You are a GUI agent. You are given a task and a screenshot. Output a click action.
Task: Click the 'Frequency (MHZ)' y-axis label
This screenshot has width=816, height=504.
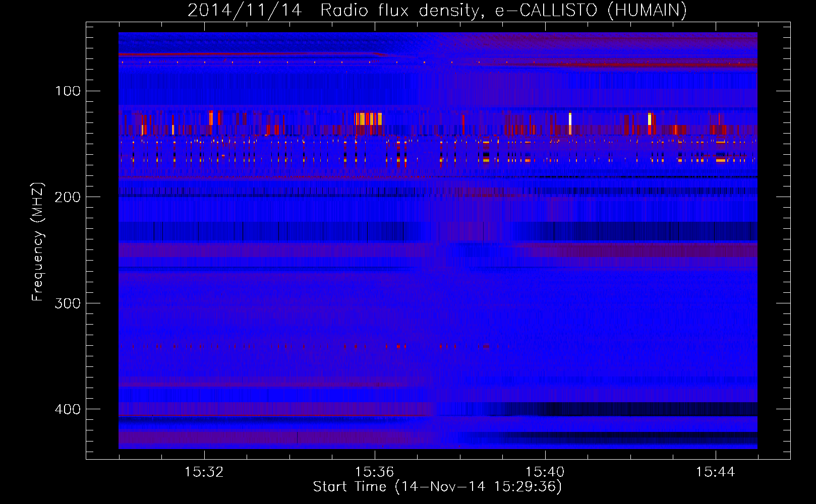click(x=38, y=241)
